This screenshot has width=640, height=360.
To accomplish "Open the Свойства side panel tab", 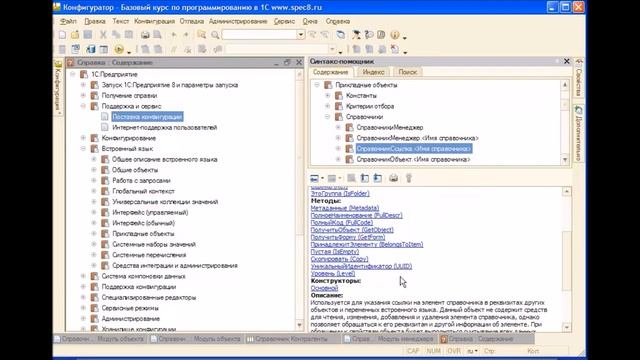I will click(x=578, y=78).
